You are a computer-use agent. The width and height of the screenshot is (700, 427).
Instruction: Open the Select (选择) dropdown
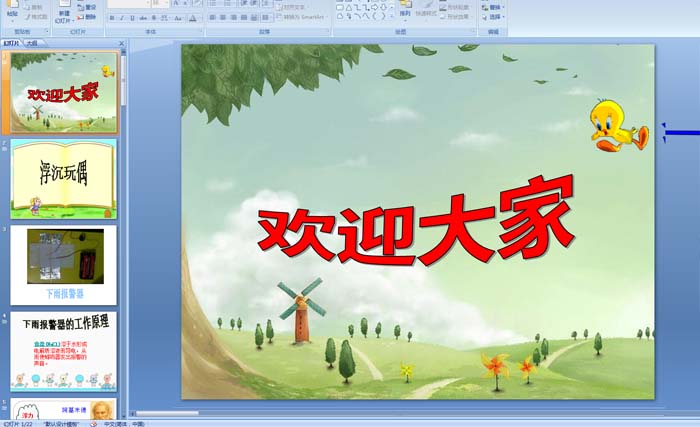493,17
